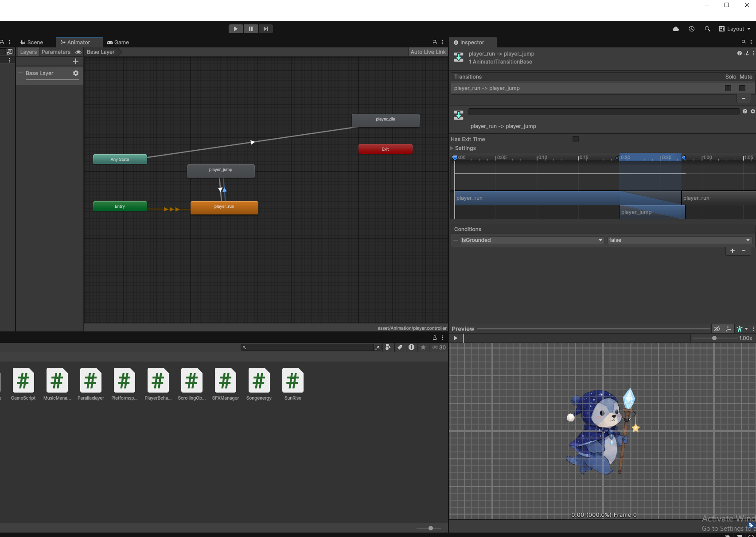Click the Play button in the top toolbar
Screen dimensions: 756x537
(x=236, y=29)
